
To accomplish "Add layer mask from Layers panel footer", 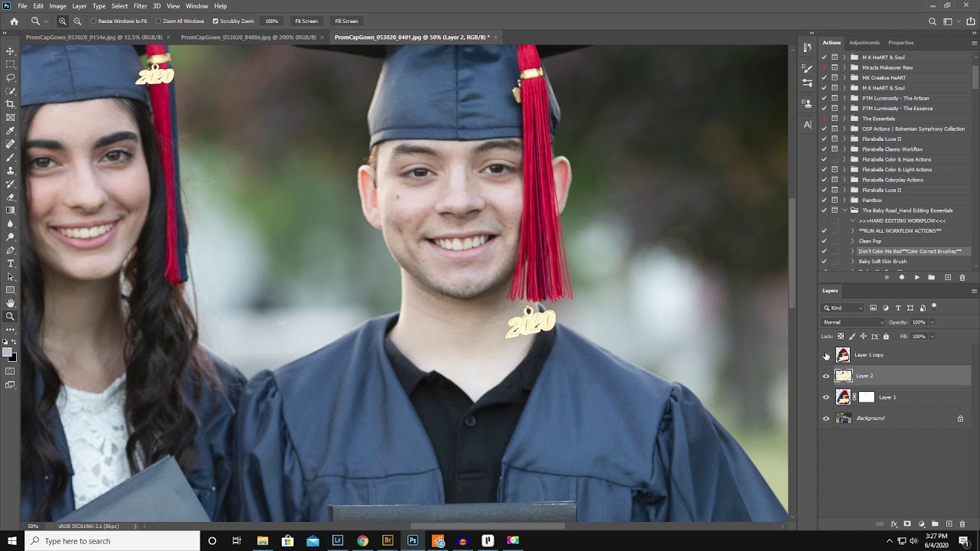I will click(907, 524).
